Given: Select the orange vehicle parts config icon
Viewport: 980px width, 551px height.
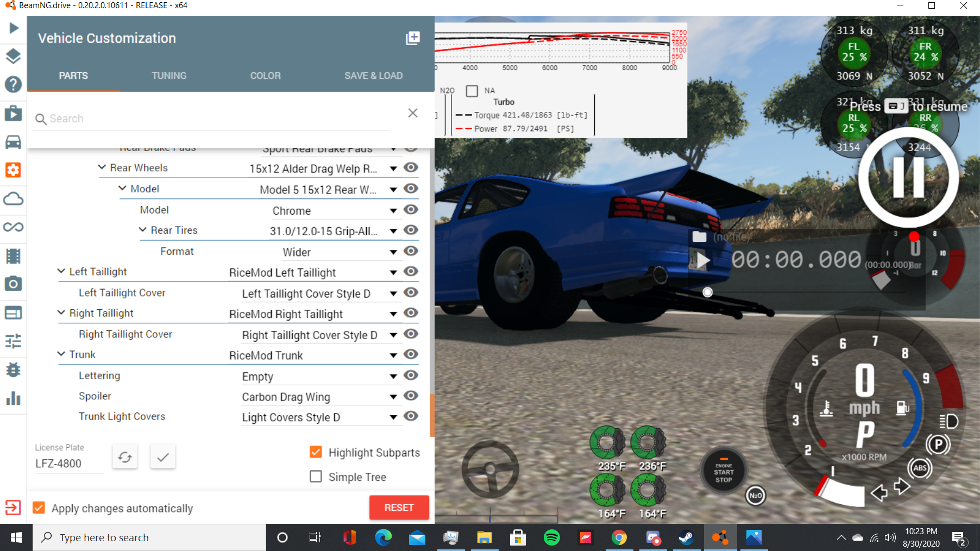Looking at the screenshot, I should coord(13,170).
